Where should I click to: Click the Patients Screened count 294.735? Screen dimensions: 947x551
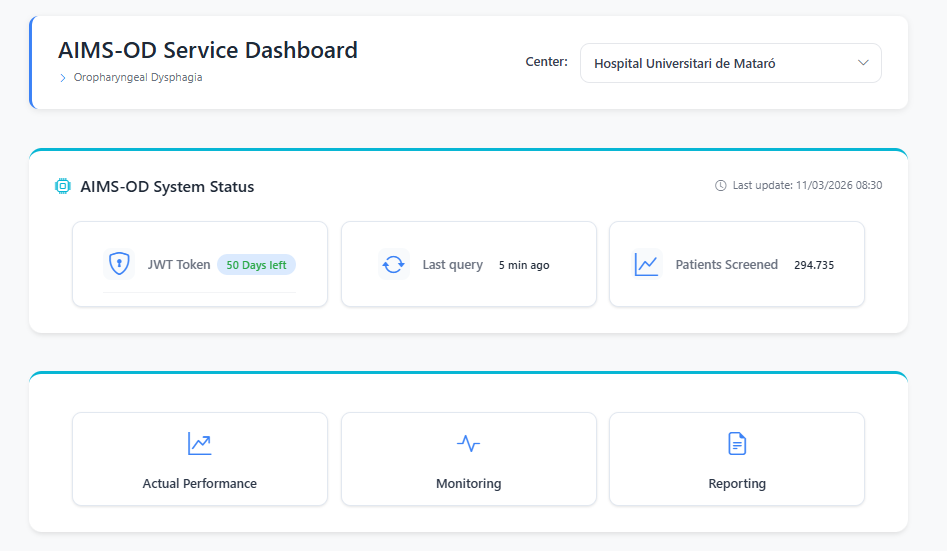[x=814, y=265]
